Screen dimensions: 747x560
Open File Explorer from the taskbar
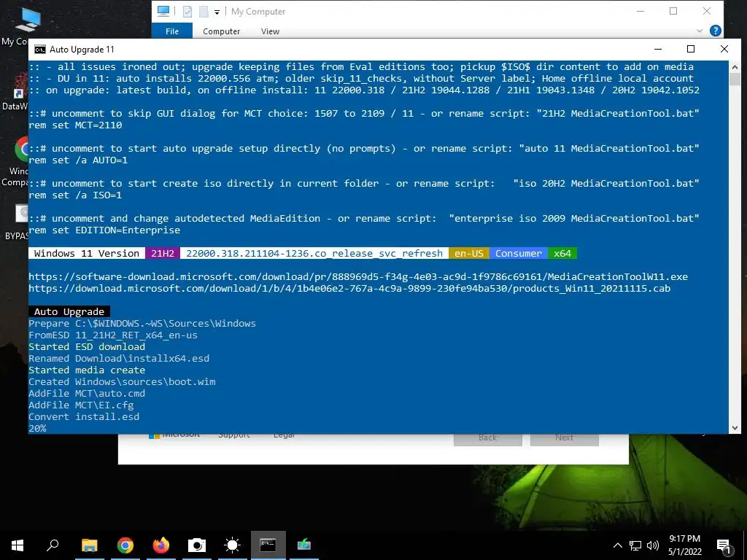89,545
